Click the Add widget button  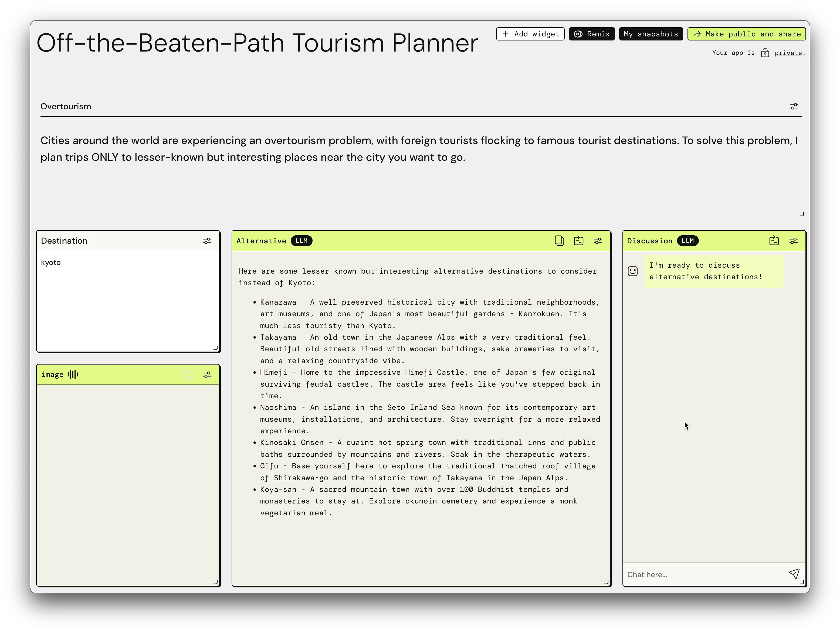530,34
